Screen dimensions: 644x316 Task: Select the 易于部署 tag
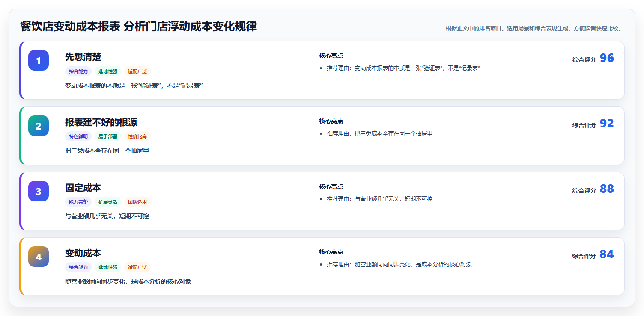pos(108,136)
